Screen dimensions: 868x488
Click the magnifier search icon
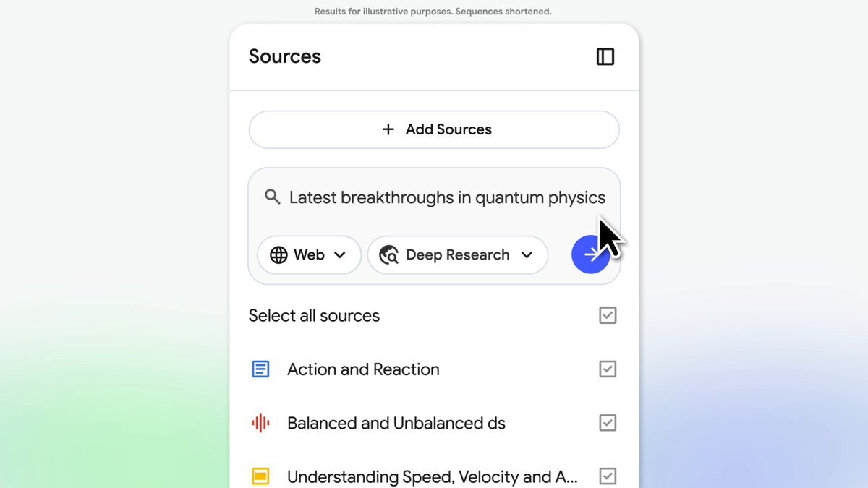pyautogui.click(x=273, y=197)
